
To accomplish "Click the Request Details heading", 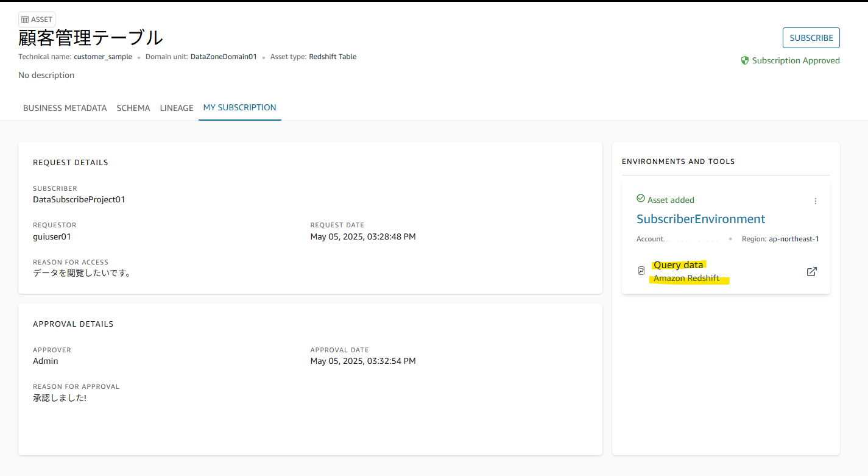I will [71, 163].
